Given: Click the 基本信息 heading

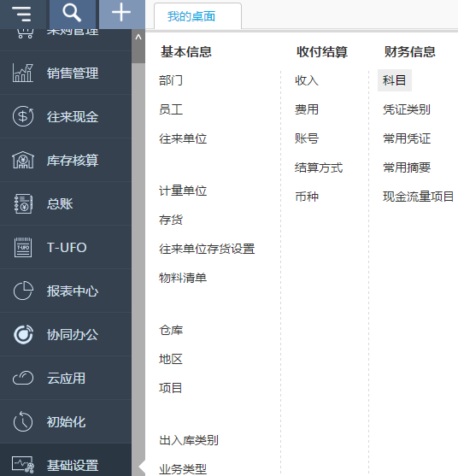Looking at the screenshot, I should pos(186,51).
